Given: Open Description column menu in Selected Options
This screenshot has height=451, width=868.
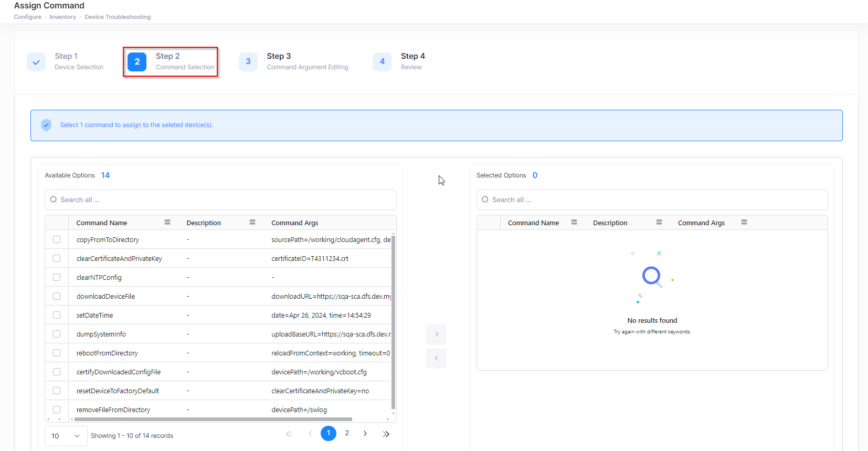Looking at the screenshot, I should point(659,223).
